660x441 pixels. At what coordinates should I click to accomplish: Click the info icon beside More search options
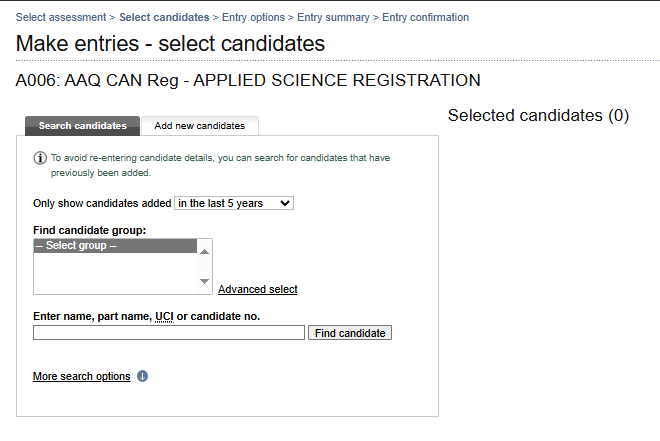(142, 377)
